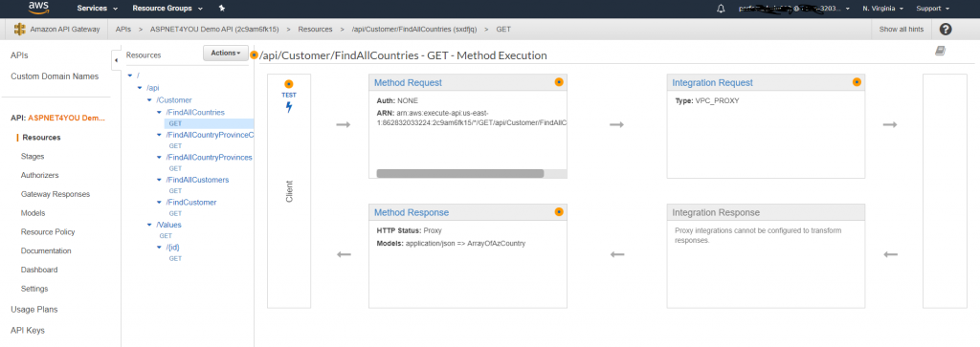The image size is (980, 347).
Task: Open the Services menu in the top bar
Action: (97, 9)
